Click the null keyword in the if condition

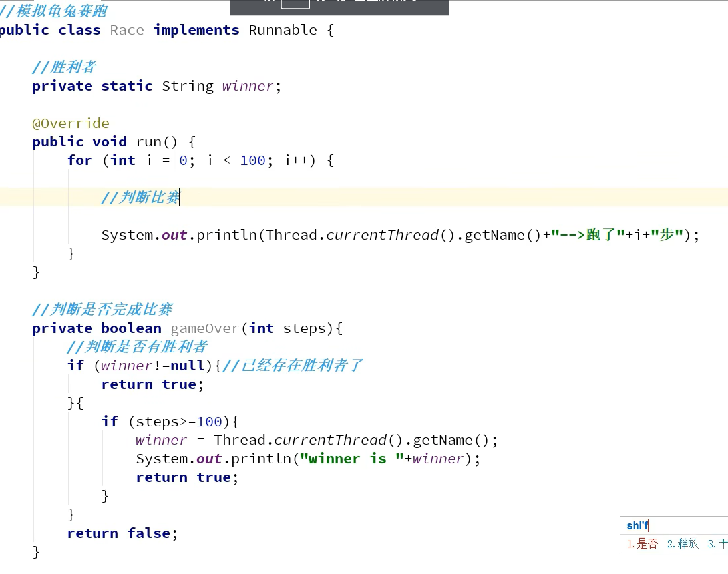coord(188,366)
